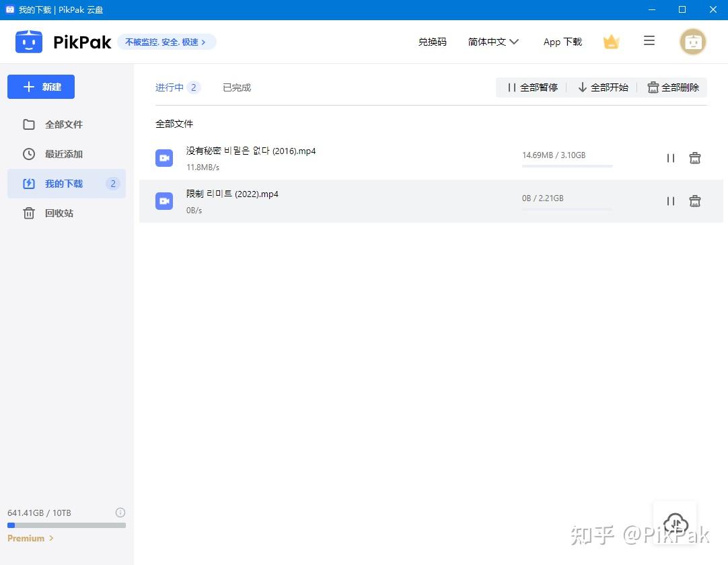Open the 简体中文 language dropdown
Viewport: 728px width, 565px height.
pyautogui.click(x=493, y=41)
